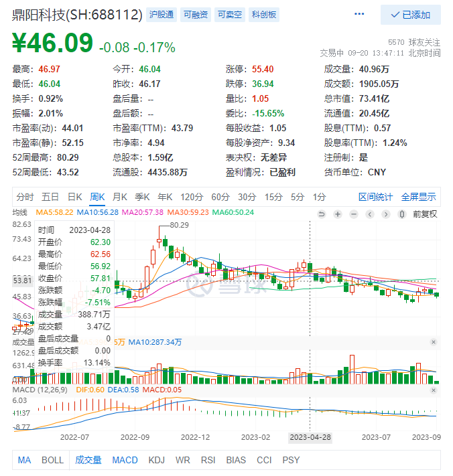Select the 60分 interval tab
453x476 pixels.
pyautogui.click(x=220, y=197)
